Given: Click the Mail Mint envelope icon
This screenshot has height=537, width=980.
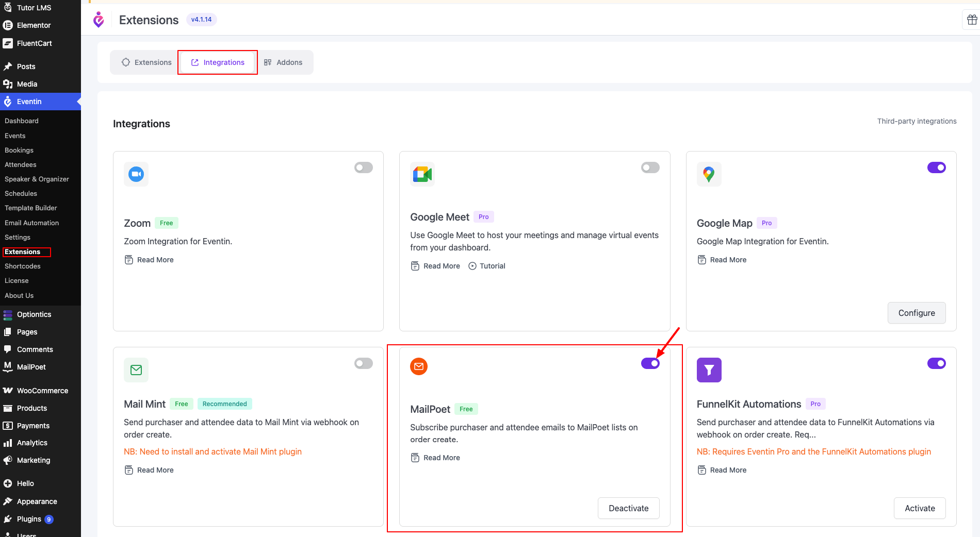Looking at the screenshot, I should [136, 370].
